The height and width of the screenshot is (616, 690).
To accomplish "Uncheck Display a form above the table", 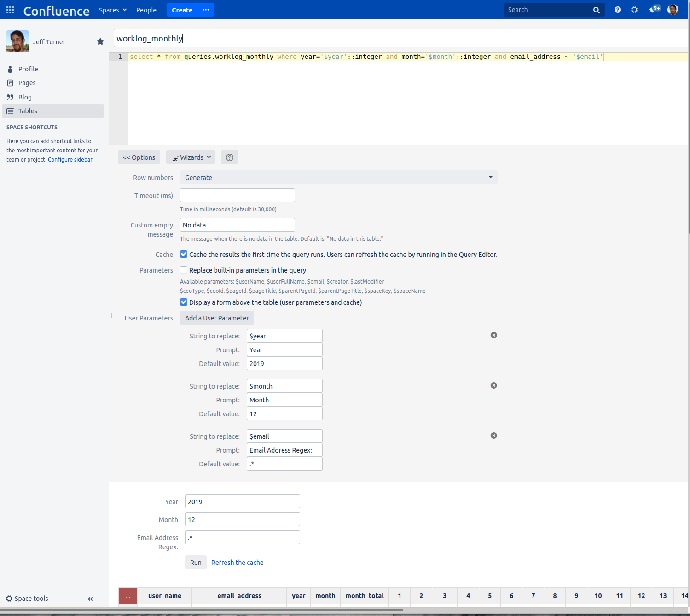I will click(x=184, y=302).
